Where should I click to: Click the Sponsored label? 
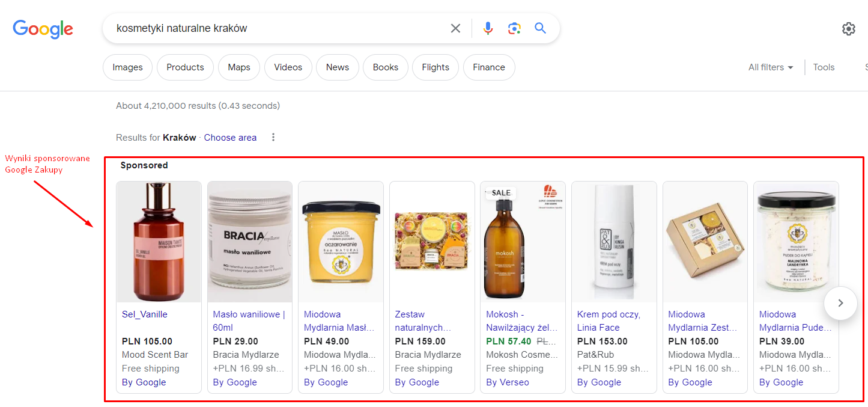(x=144, y=165)
